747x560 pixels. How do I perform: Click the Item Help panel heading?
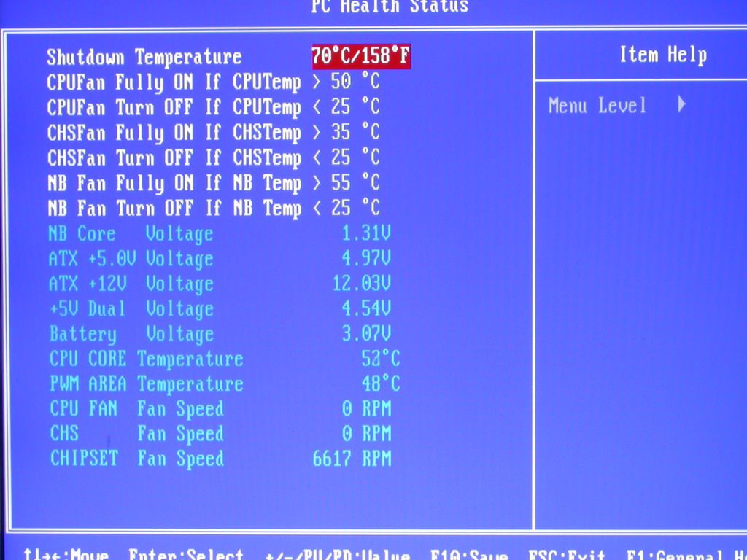[x=662, y=55]
